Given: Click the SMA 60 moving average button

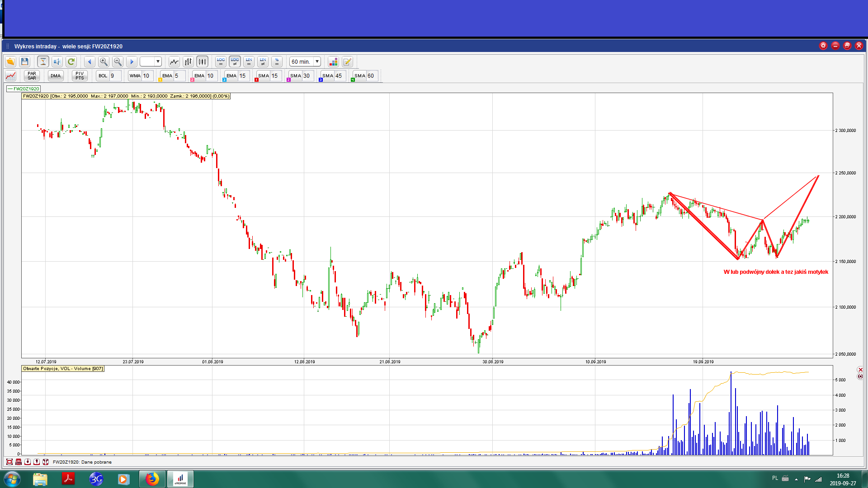Looking at the screenshot, I should tap(360, 75).
